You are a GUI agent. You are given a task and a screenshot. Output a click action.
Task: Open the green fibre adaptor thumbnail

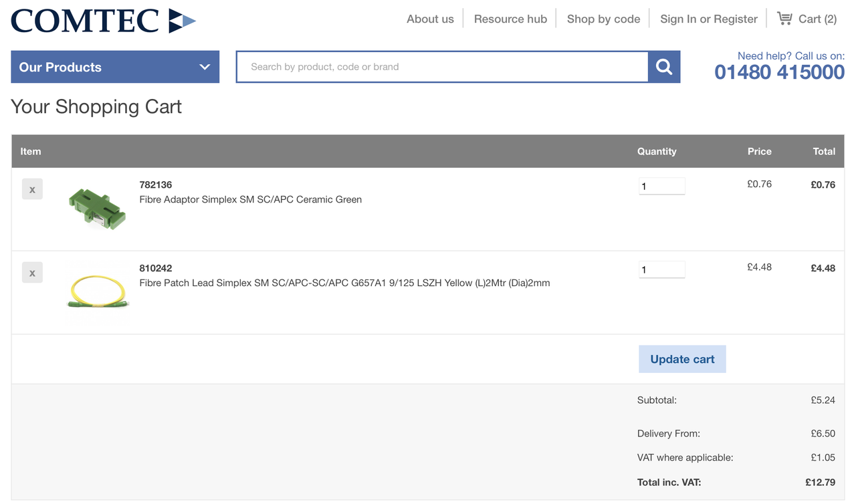pos(98,209)
